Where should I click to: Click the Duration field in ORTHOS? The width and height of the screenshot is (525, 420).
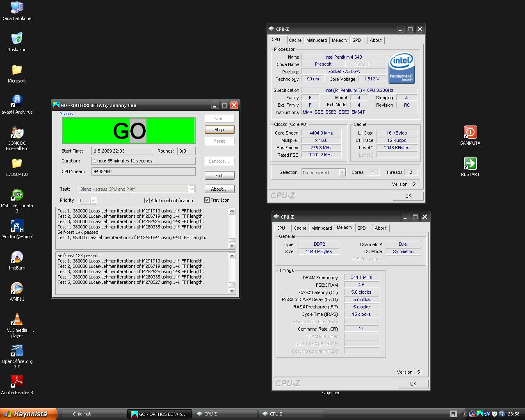click(144, 161)
